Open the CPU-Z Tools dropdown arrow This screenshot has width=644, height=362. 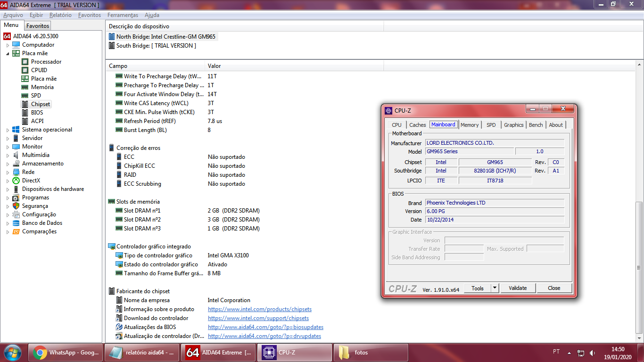tap(495, 288)
